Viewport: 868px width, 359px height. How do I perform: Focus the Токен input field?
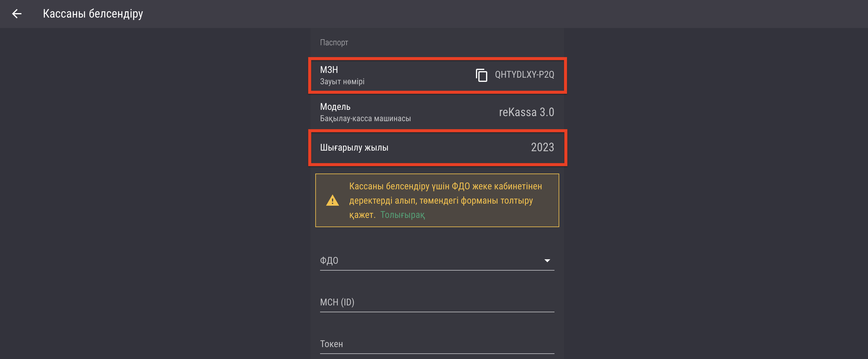coord(437,344)
